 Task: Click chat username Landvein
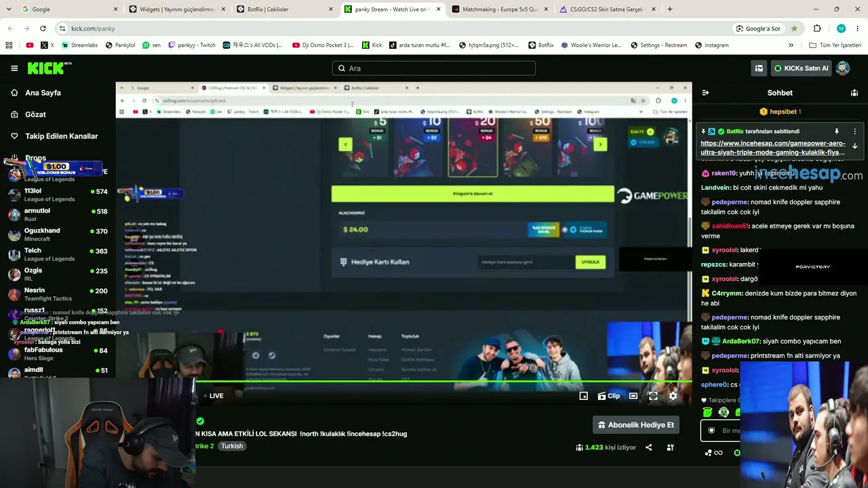[715, 188]
